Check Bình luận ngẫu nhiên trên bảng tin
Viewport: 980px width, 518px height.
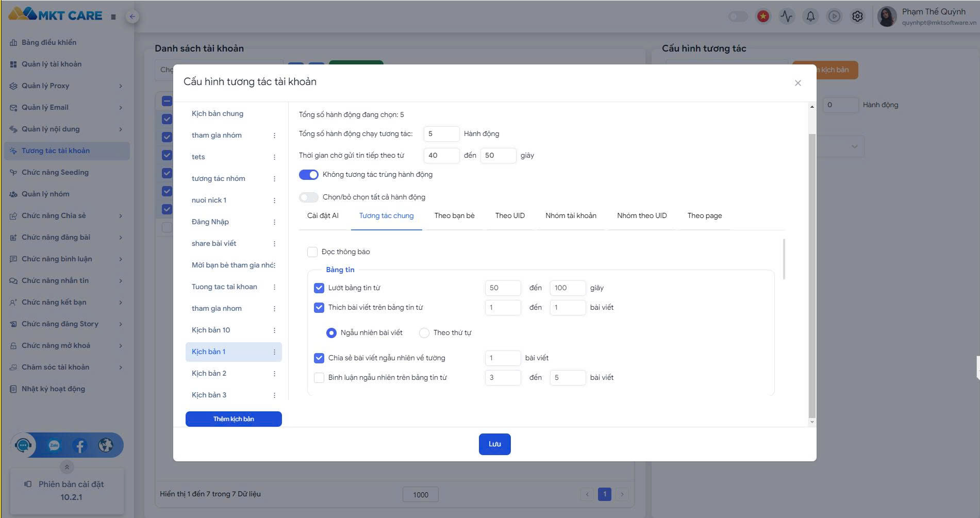click(319, 378)
